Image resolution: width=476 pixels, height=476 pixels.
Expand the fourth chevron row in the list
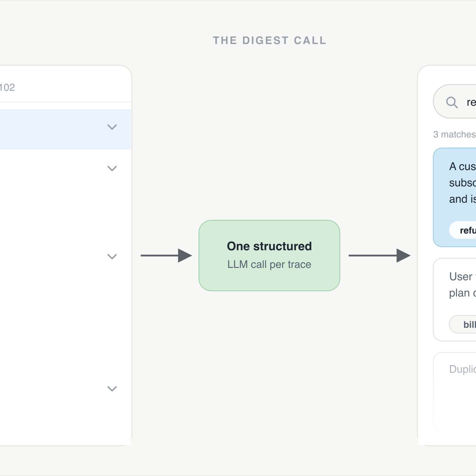[x=112, y=389]
